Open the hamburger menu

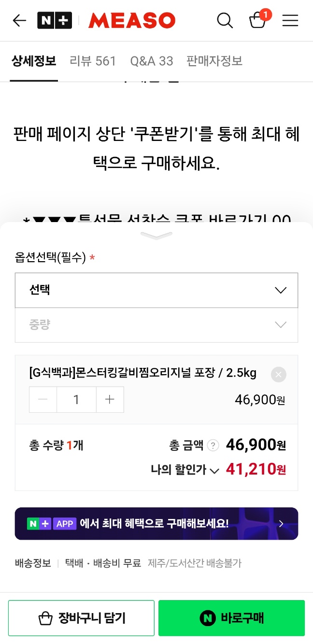[290, 20]
